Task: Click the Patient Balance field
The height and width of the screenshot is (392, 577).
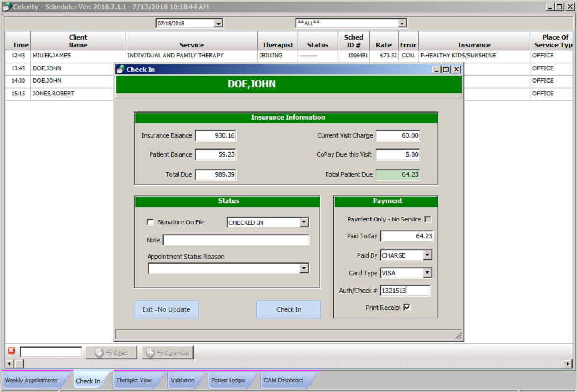Action: (216, 154)
